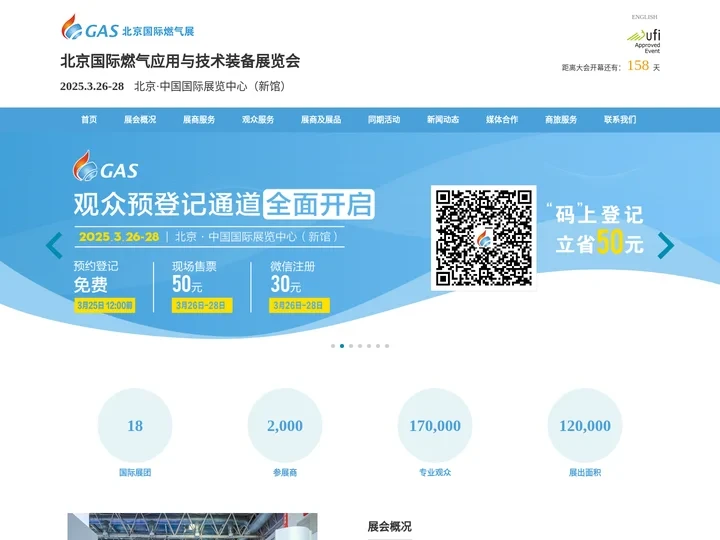Click the 3月25日 12:00前 yellow tag
The image size is (720, 540).
[x=105, y=305]
